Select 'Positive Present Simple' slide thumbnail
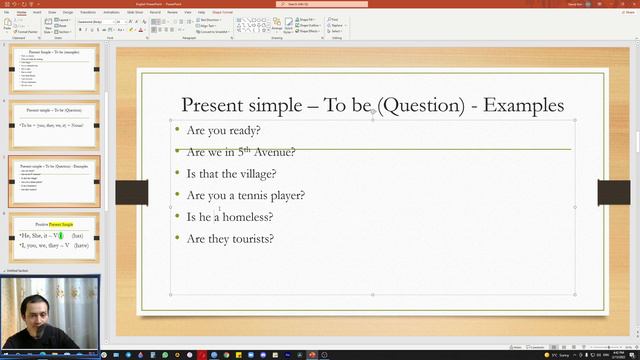 [54, 238]
